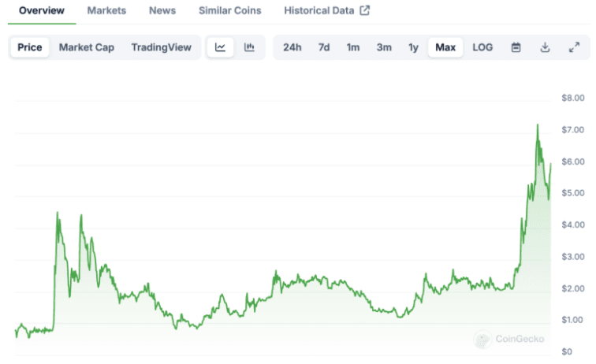Open the calendar date range picker
This screenshot has height=364, width=596.
point(516,47)
